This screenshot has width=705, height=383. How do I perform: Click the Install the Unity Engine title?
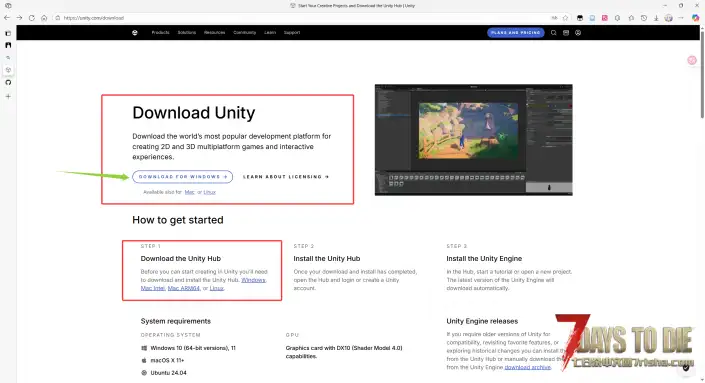pyautogui.click(x=484, y=258)
